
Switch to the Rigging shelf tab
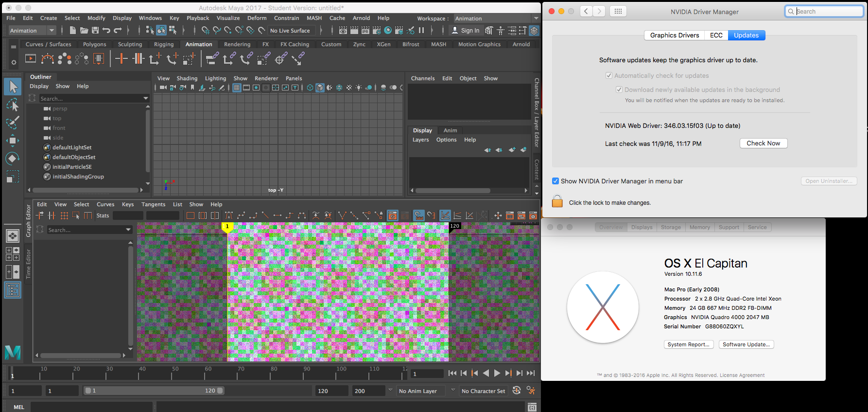(x=164, y=44)
